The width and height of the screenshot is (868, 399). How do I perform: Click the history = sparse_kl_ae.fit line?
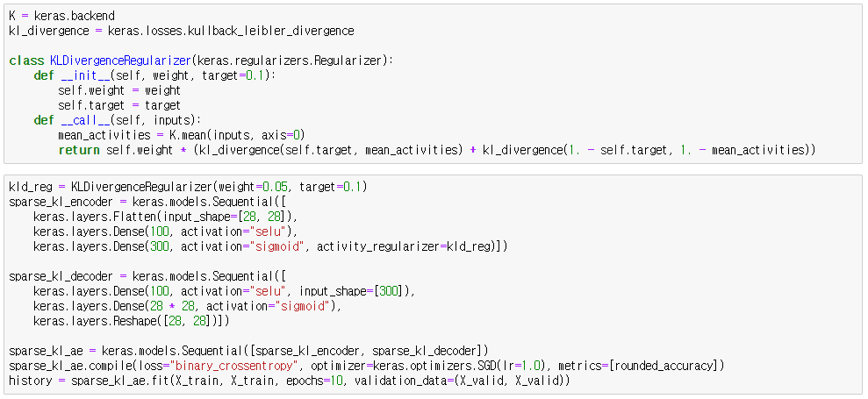(x=290, y=381)
